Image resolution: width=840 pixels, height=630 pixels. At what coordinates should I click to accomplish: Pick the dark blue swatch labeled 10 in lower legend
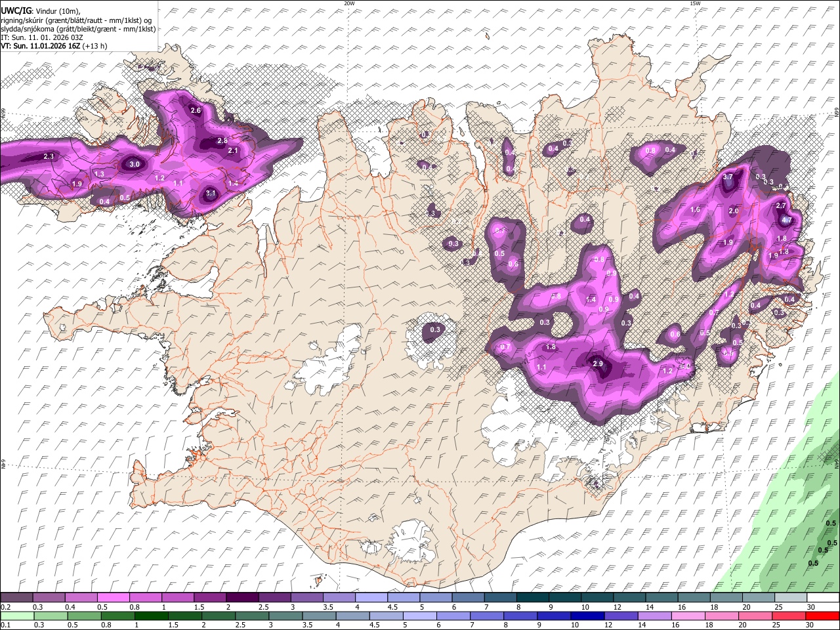[587, 616]
